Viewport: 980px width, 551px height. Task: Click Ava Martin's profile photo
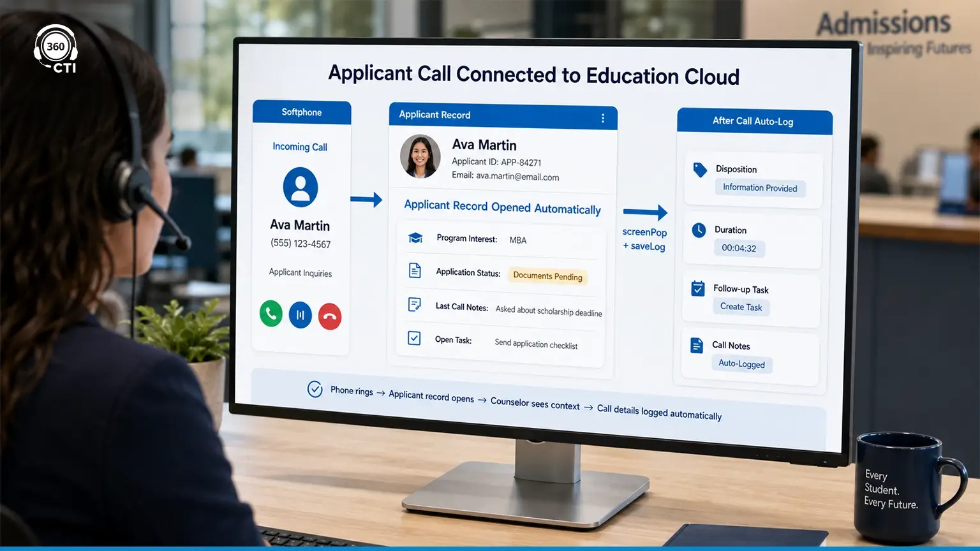tap(420, 157)
